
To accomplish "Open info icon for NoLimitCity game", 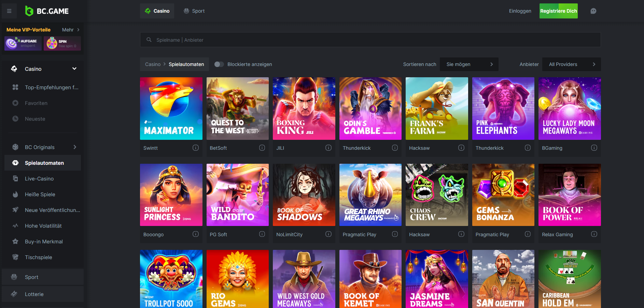I will tap(328, 234).
